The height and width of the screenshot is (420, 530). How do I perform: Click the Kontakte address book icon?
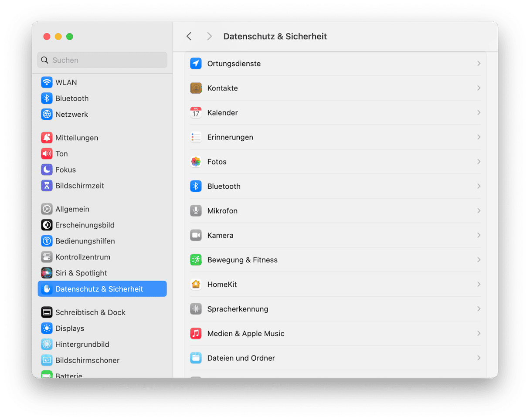196,88
